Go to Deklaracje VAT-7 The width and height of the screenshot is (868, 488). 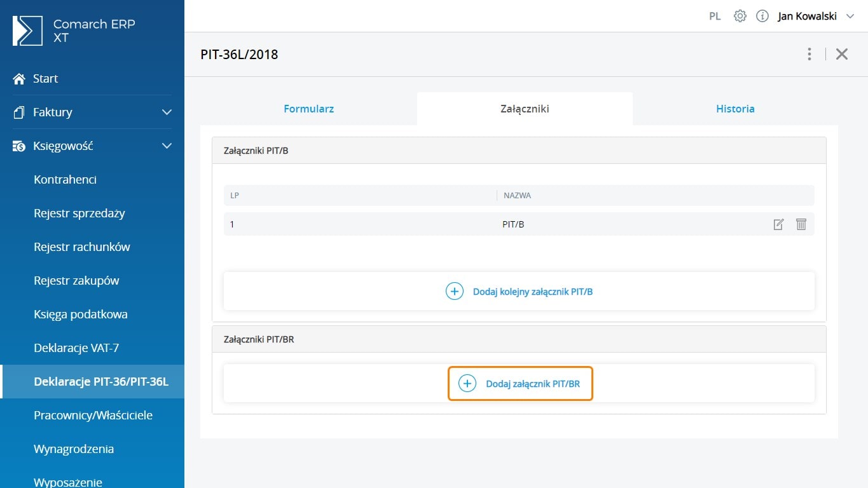[x=76, y=348]
